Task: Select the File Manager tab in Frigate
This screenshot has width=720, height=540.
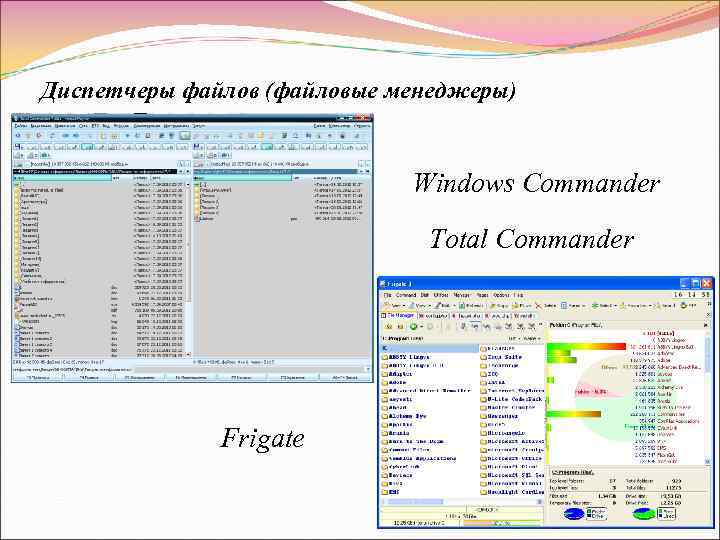Action: (x=398, y=316)
